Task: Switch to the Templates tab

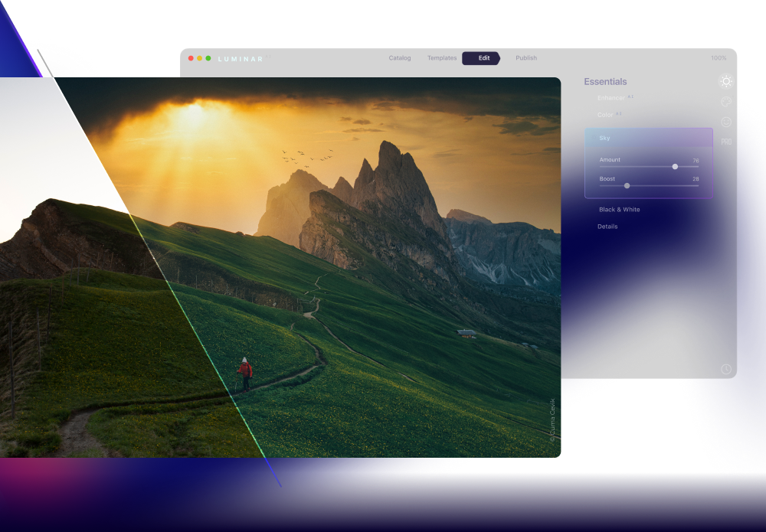Action: 442,57
